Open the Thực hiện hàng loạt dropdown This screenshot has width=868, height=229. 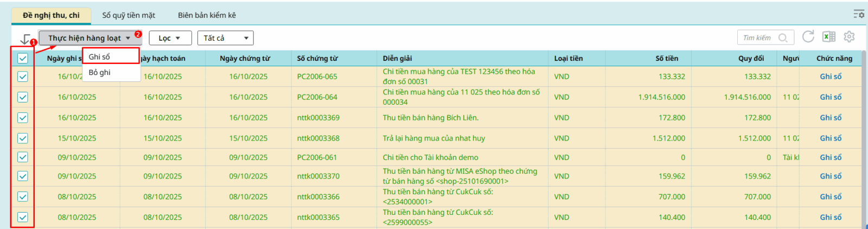[x=90, y=38]
